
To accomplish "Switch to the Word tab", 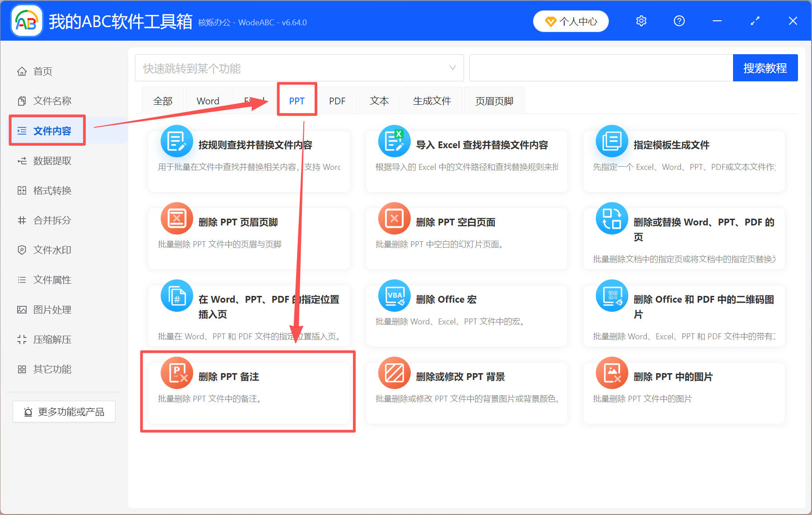I will click(x=208, y=100).
